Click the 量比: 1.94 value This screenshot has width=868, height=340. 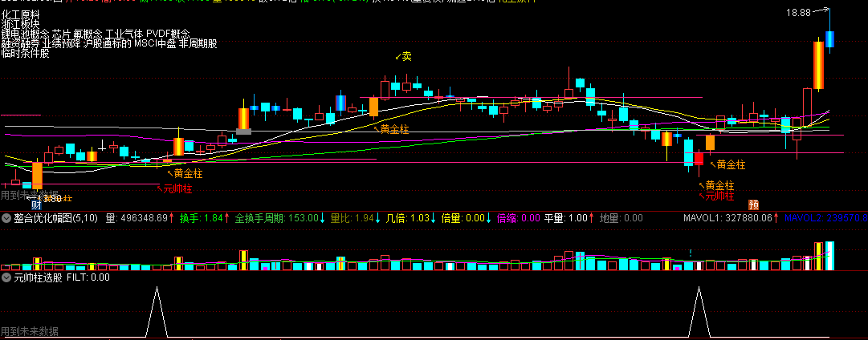point(354,218)
